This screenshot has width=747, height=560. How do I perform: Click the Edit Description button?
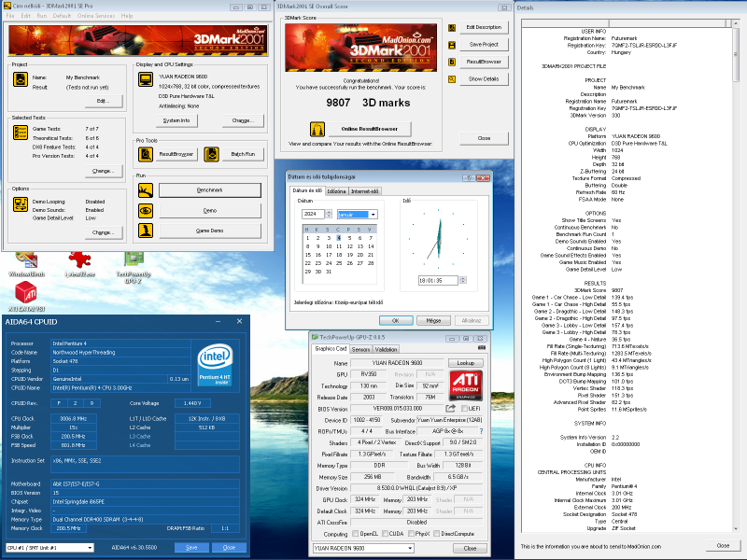pyautogui.click(x=484, y=28)
